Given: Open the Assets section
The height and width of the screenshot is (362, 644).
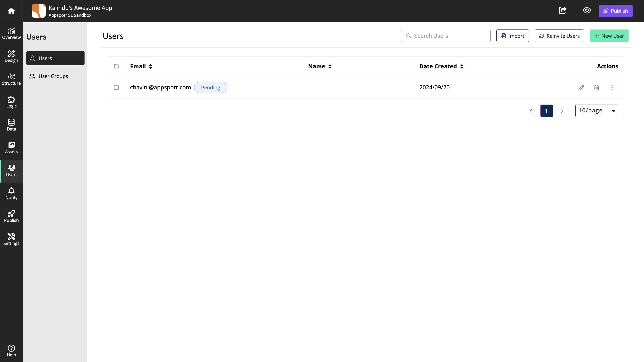Looking at the screenshot, I should (x=11, y=148).
